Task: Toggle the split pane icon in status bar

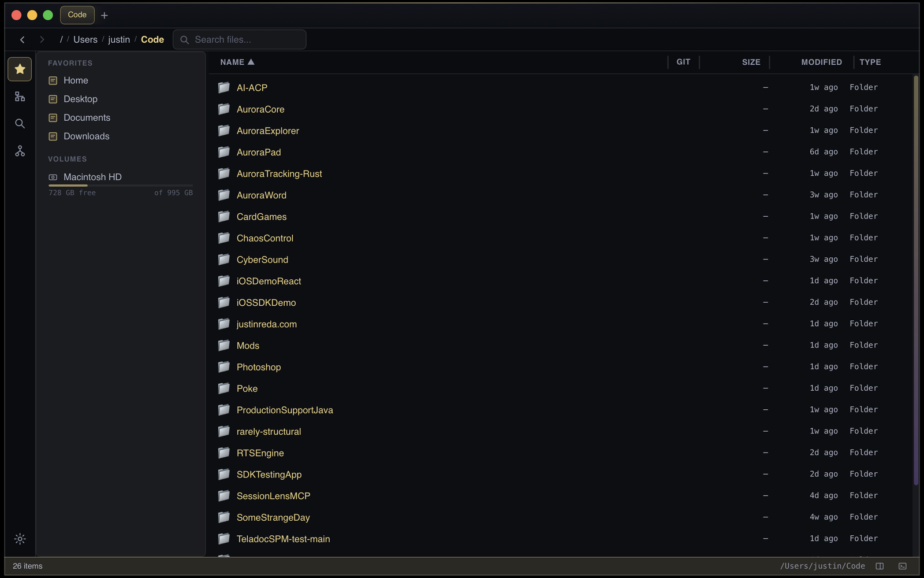Action: [x=880, y=566]
